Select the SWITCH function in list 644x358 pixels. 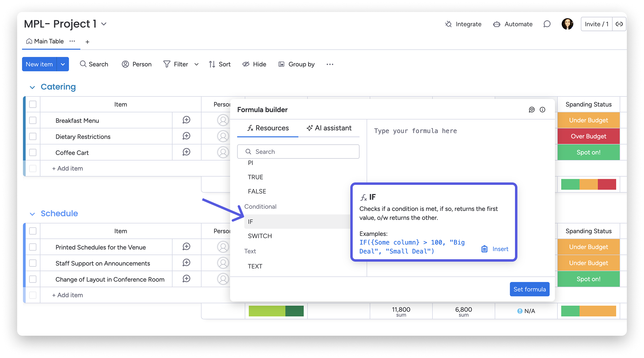coord(260,236)
